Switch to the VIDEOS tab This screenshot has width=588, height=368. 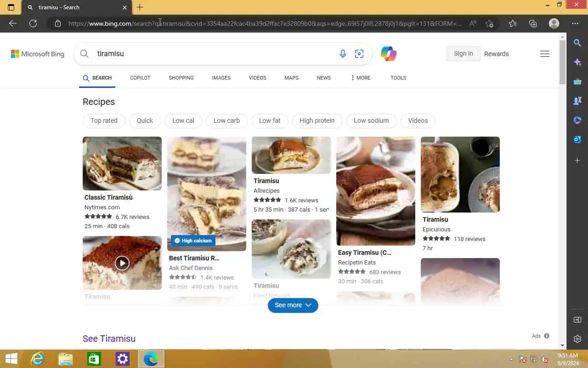[257, 78]
